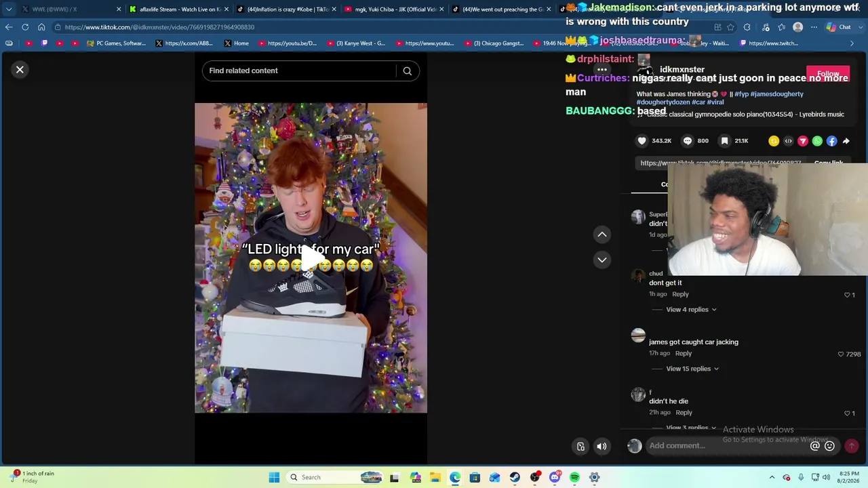Close the WWE (@WWE) / X tab

pos(119,9)
